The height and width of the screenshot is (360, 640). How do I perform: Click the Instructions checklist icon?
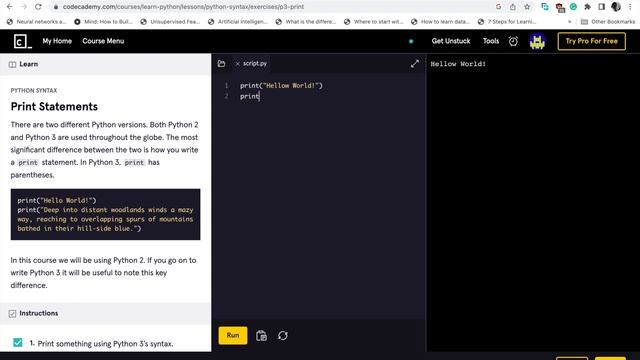[x=12, y=313]
